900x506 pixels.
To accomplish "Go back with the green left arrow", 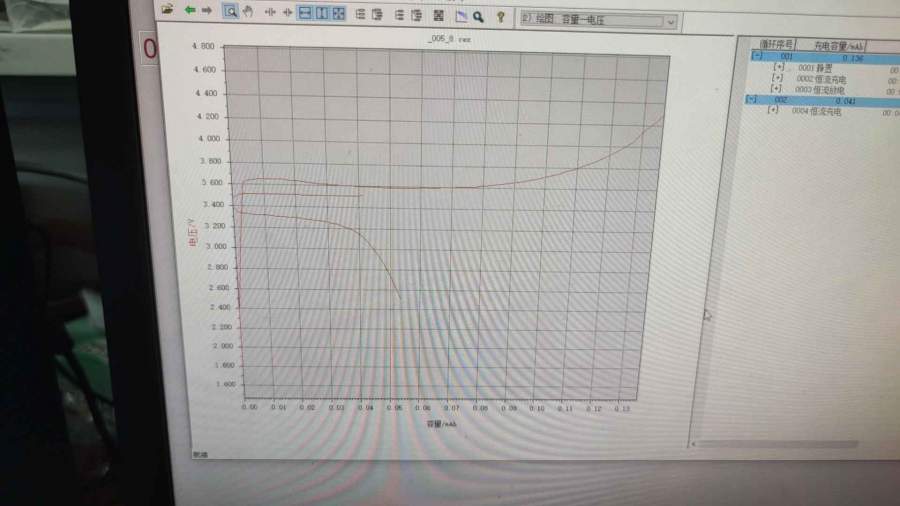I will [x=189, y=10].
